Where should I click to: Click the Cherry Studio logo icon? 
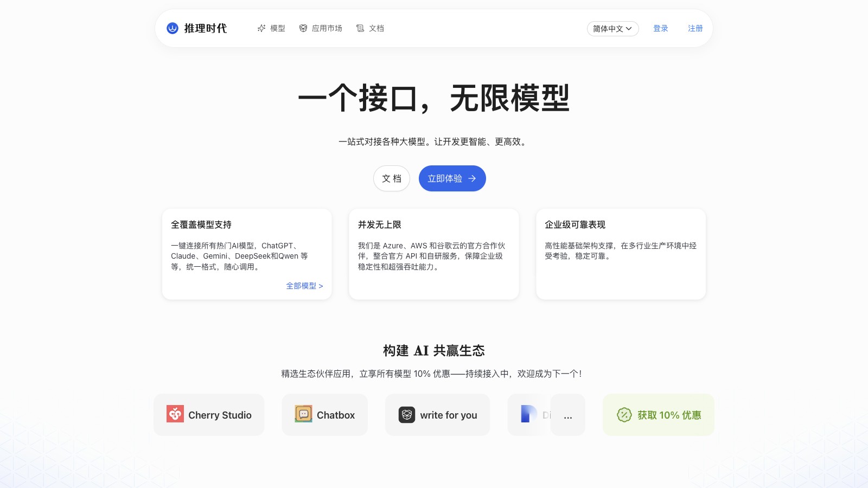(x=175, y=414)
